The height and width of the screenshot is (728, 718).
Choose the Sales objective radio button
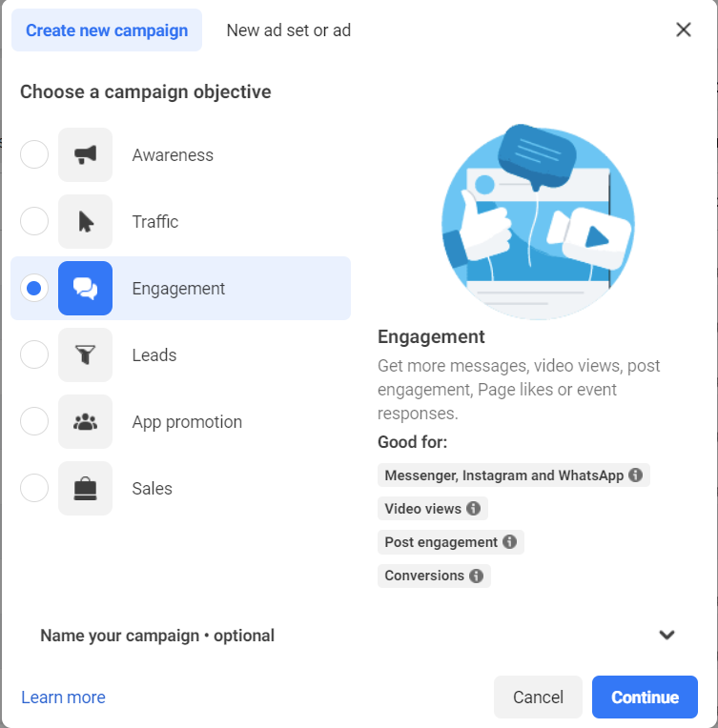pos(34,489)
